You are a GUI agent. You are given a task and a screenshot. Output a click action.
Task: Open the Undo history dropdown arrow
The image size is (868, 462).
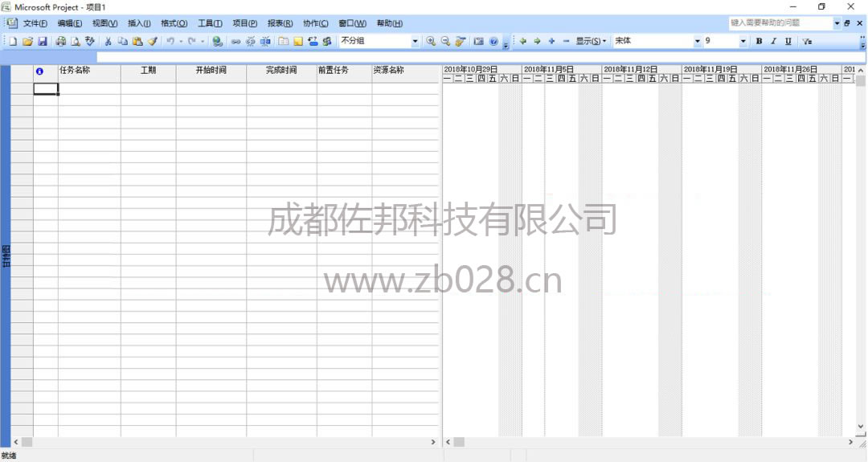coord(181,42)
